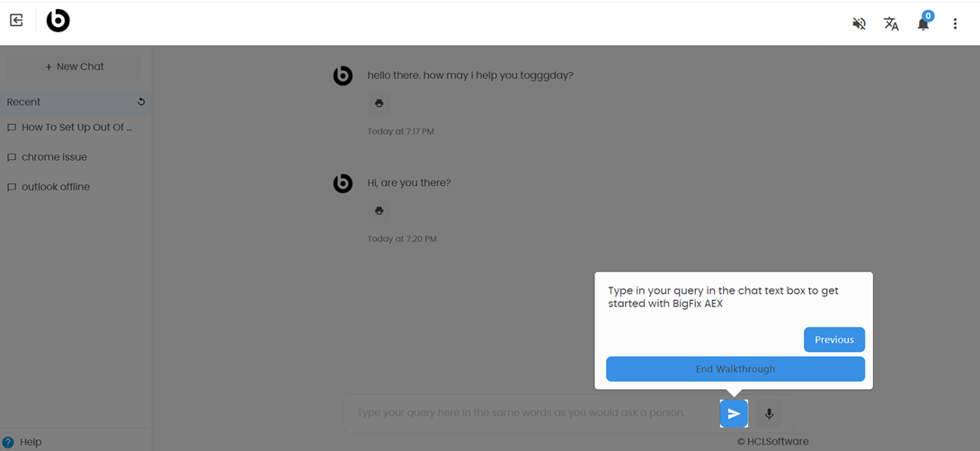Open the notifications bell
The width and height of the screenshot is (980, 451).
922,24
